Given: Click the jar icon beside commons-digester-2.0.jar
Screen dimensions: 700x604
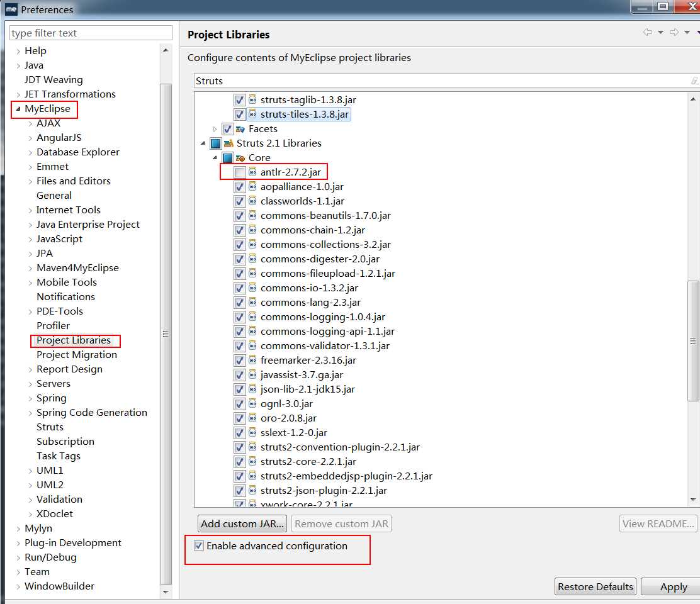Looking at the screenshot, I should (x=252, y=259).
